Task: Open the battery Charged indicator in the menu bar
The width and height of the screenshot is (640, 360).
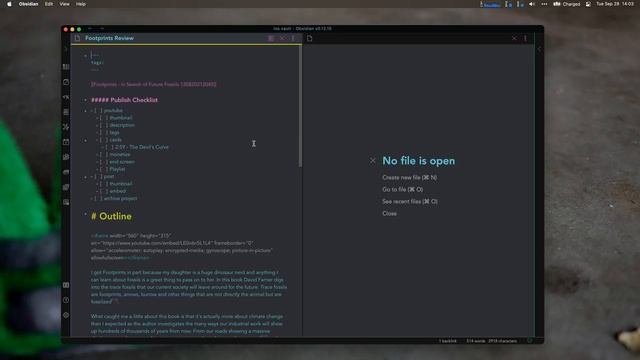Action: click(x=567, y=4)
